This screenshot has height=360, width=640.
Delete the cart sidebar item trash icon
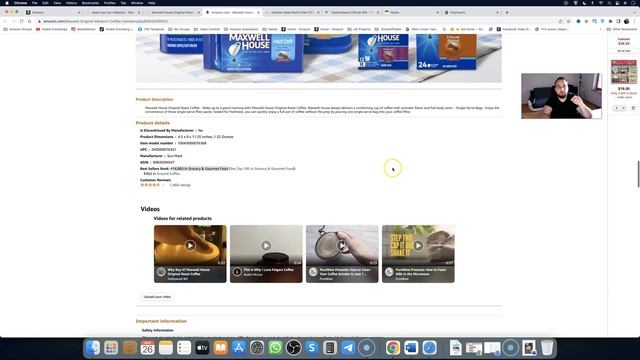[633, 108]
